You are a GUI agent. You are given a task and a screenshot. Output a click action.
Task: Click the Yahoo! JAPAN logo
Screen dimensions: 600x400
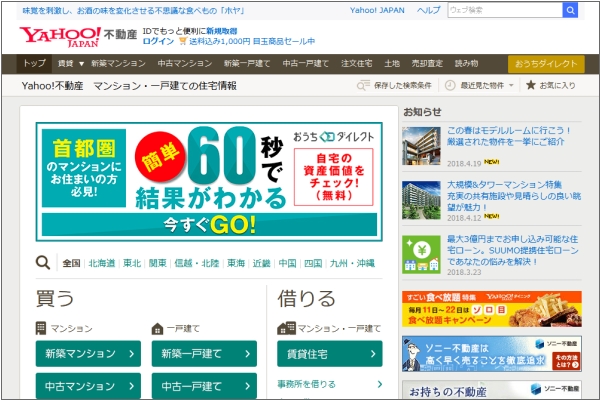[60, 37]
